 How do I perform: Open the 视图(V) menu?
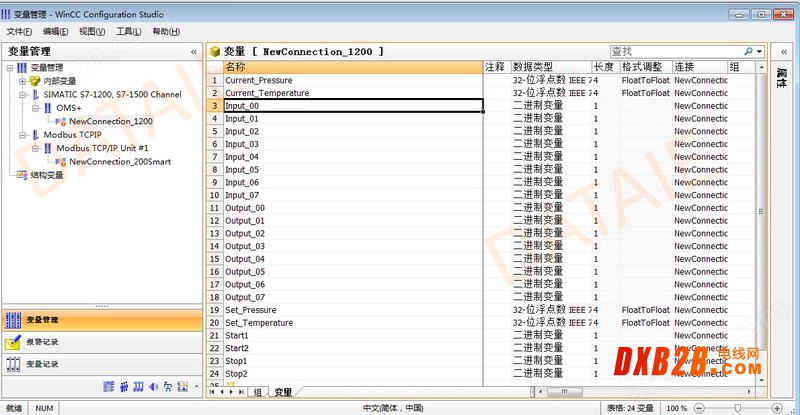coord(92,32)
